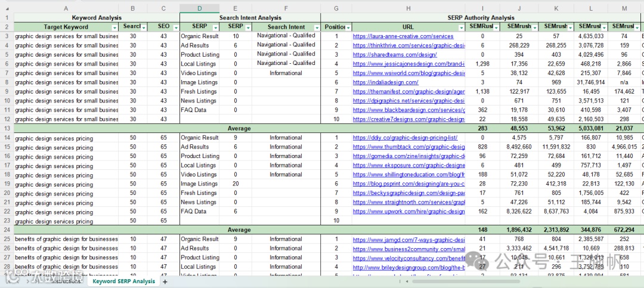
Task: Open the Search Intent filter dropdown arrow
Action: coord(316,27)
